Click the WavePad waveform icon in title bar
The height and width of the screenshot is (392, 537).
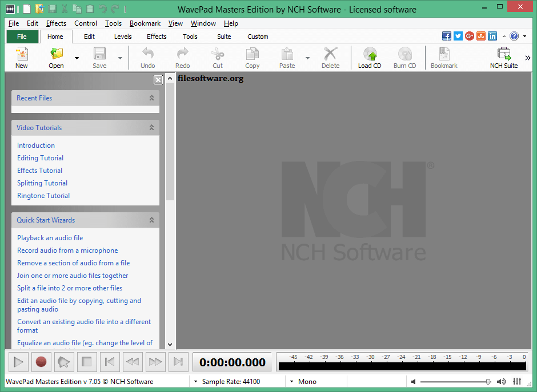tap(10, 9)
